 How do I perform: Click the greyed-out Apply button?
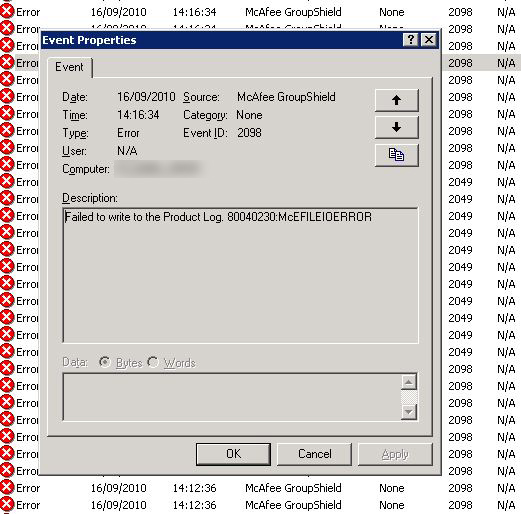[x=395, y=454]
